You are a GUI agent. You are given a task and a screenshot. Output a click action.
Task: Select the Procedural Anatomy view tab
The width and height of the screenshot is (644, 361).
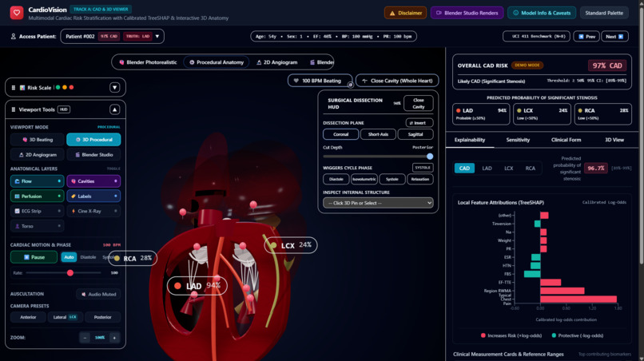(x=217, y=62)
